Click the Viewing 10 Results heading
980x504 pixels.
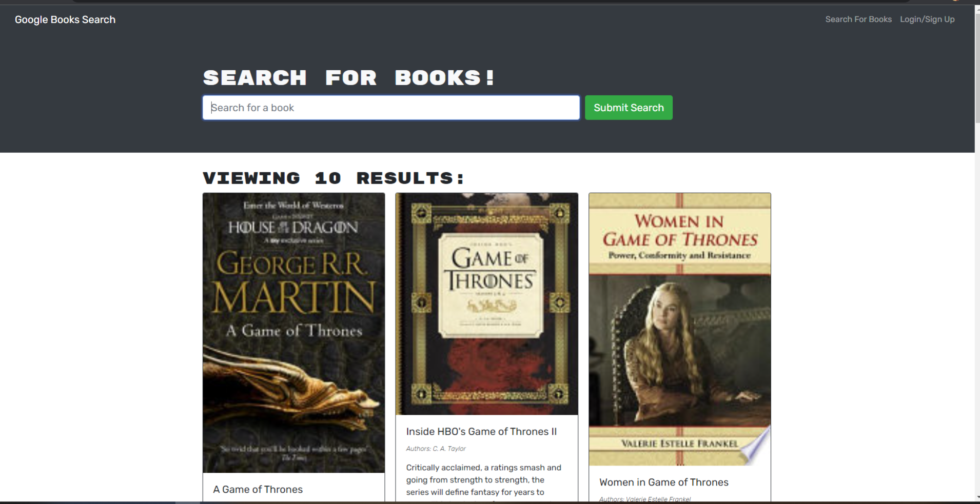coord(334,178)
